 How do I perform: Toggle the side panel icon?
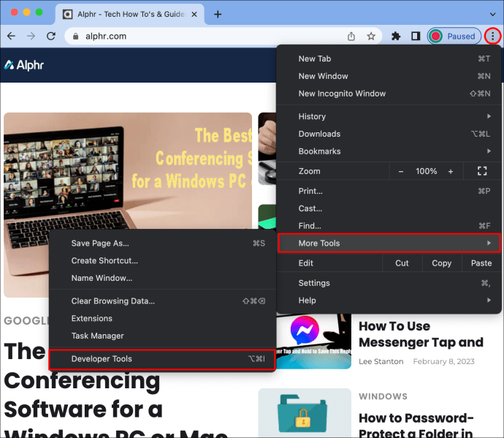416,36
